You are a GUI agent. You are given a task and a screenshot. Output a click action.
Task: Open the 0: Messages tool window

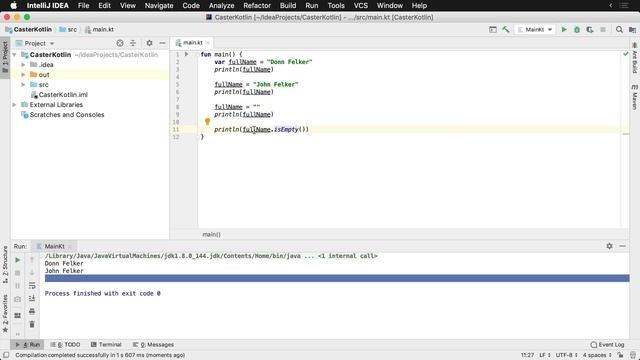tap(153, 344)
